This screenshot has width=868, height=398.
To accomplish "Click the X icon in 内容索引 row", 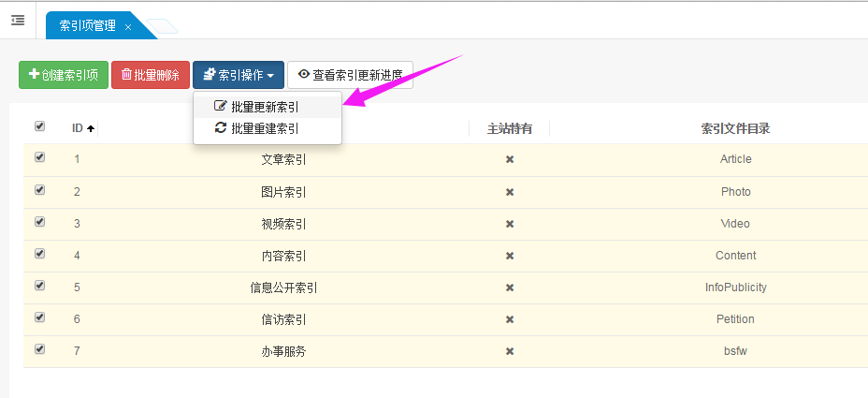I will coord(510,256).
